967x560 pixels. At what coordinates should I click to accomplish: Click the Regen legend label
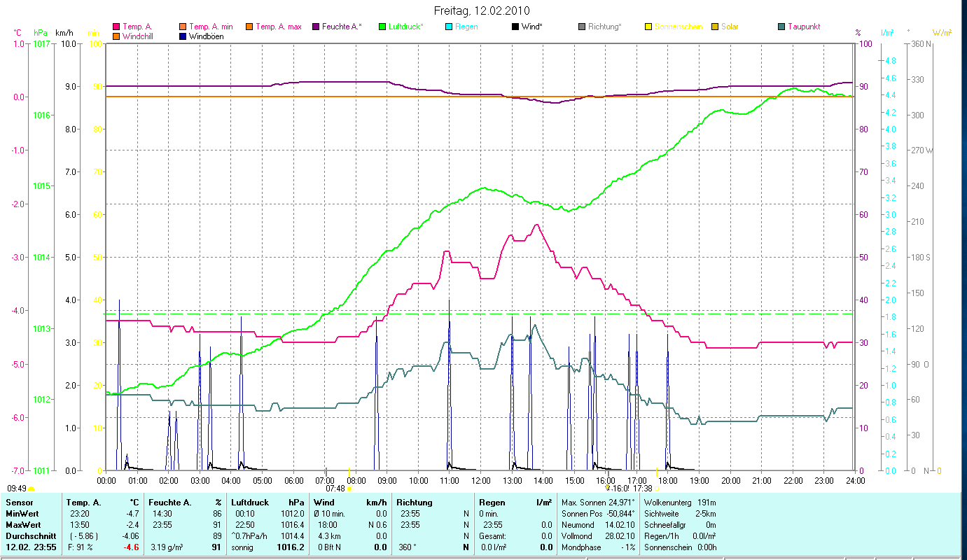click(466, 27)
